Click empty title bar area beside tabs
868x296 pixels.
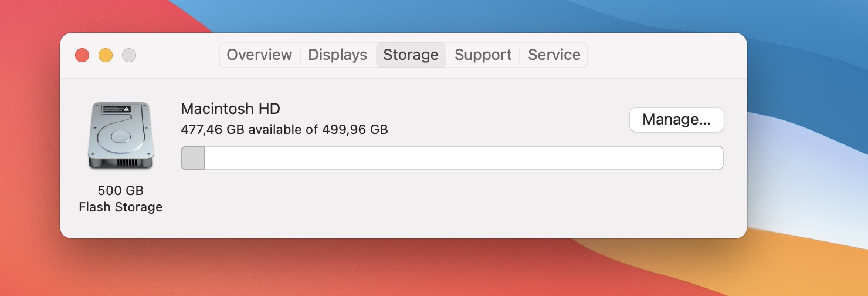pyautogui.click(x=663, y=55)
